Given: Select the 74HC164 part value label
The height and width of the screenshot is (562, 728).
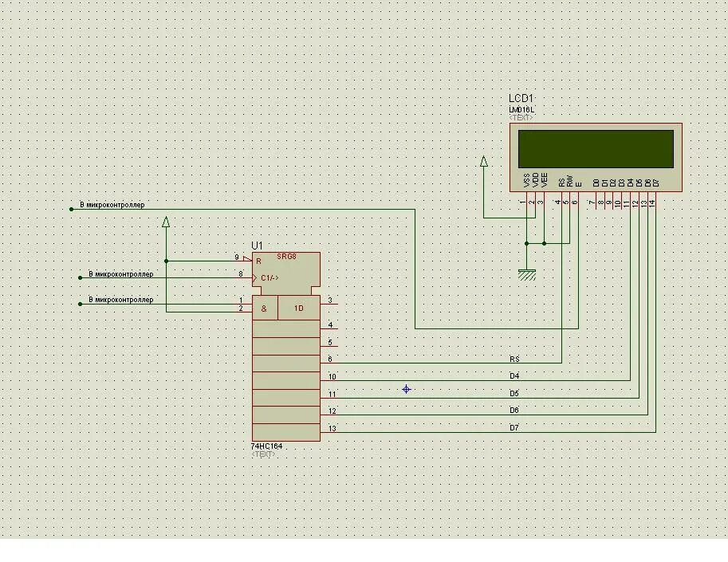Looking at the screenshot, I should tap(266, 446).
